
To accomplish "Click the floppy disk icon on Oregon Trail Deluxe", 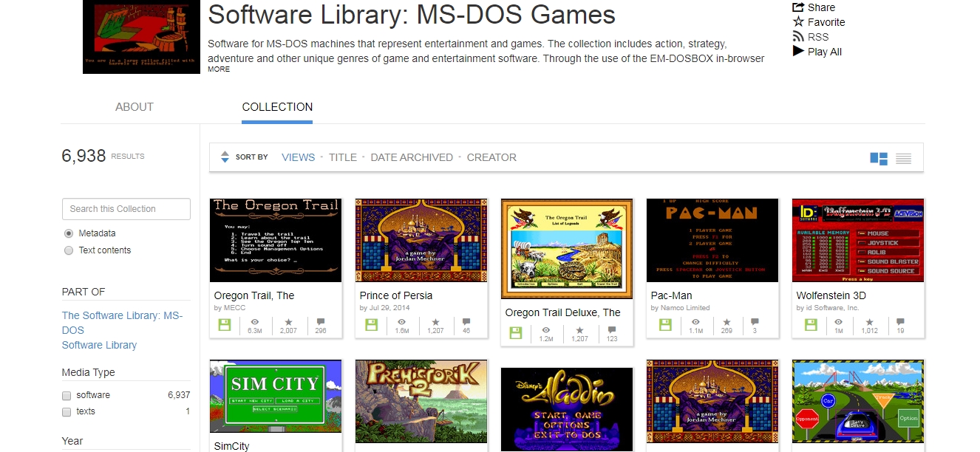I will pyautogui.click(x=516, y=332).
